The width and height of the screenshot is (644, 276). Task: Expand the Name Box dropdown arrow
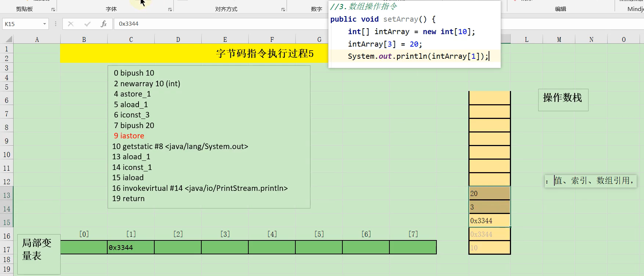(x=45, y=24)
